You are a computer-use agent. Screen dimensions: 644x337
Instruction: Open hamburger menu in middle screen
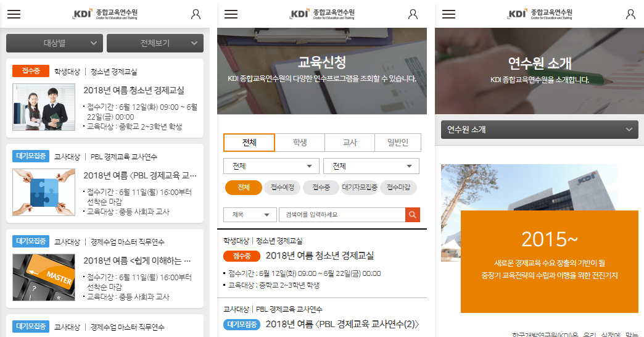click(231, 14)
